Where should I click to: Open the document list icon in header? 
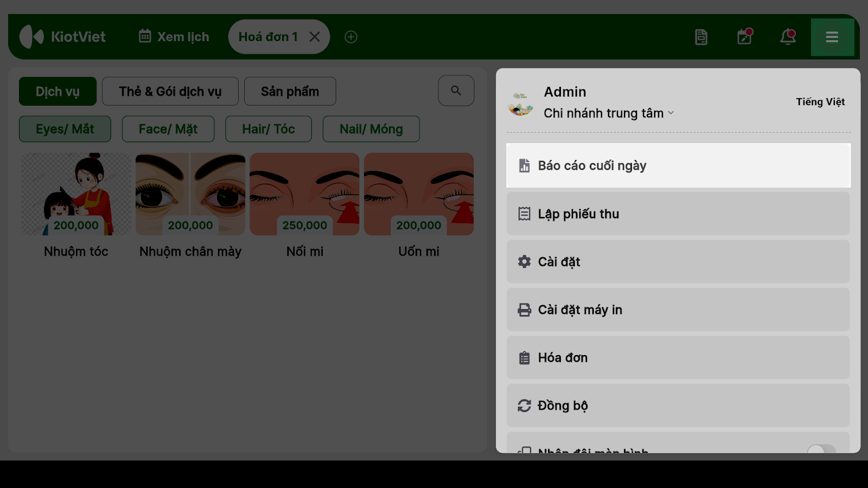click(701, 37)
